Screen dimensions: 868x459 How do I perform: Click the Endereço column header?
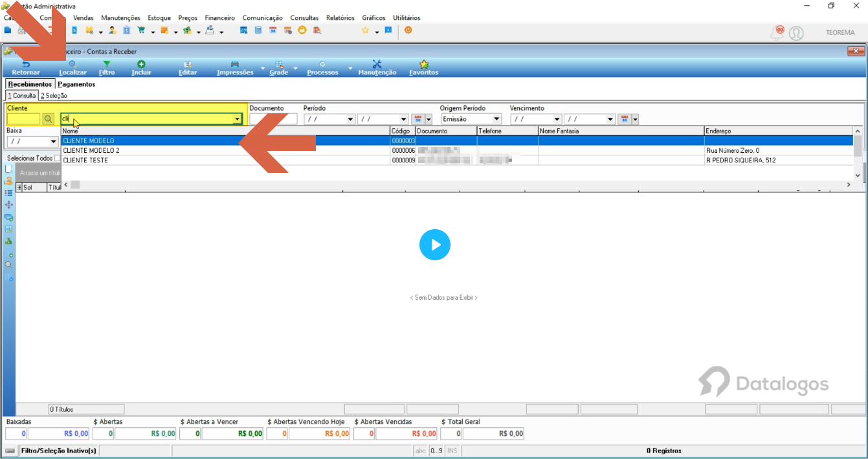779,131
